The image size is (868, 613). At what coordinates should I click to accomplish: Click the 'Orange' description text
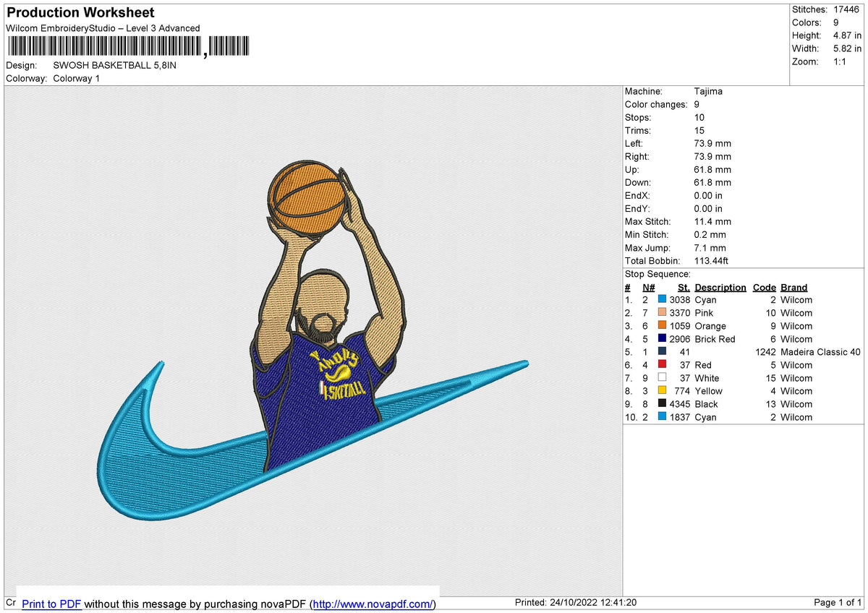coord(710,325)
